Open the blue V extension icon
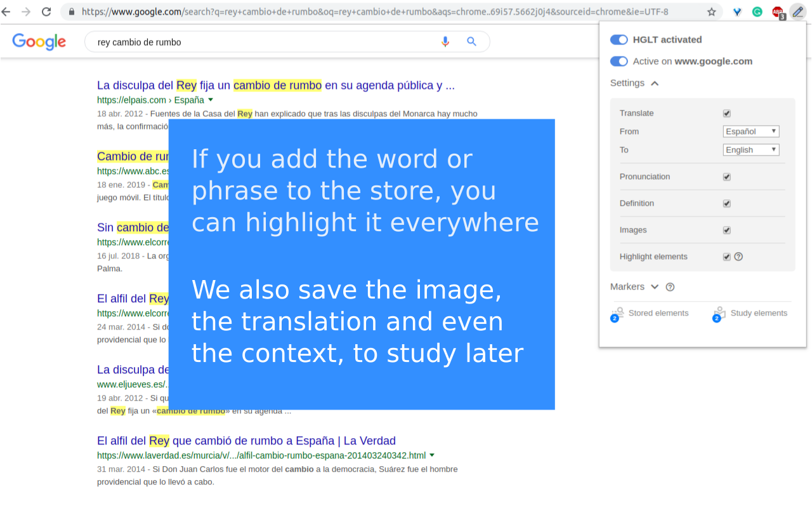Screen dimensions: 812x508 tap(737, 11)
